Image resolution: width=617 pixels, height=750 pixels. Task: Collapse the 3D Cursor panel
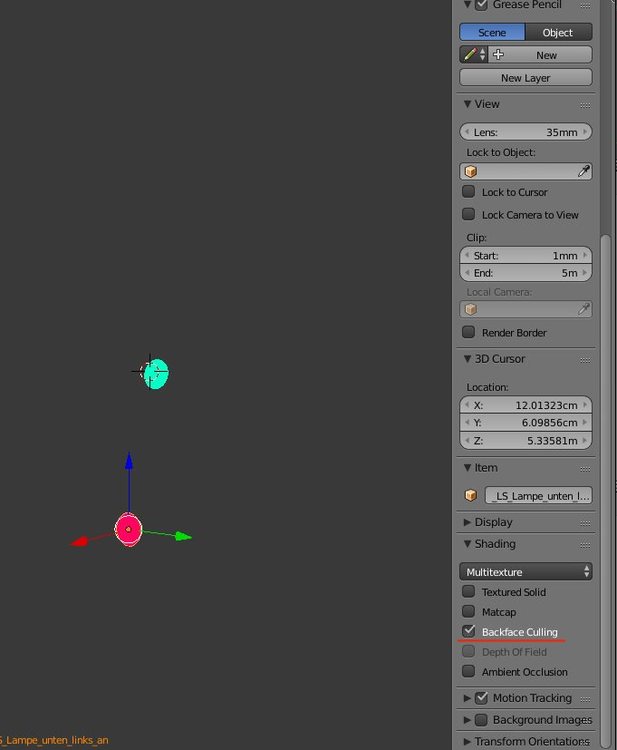pos(467,359)
